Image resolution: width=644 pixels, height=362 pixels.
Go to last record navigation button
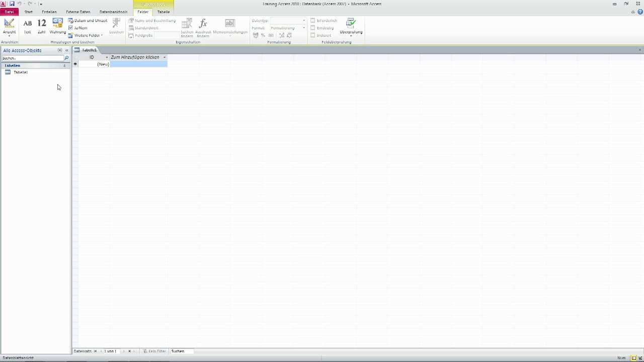point(129,351)
